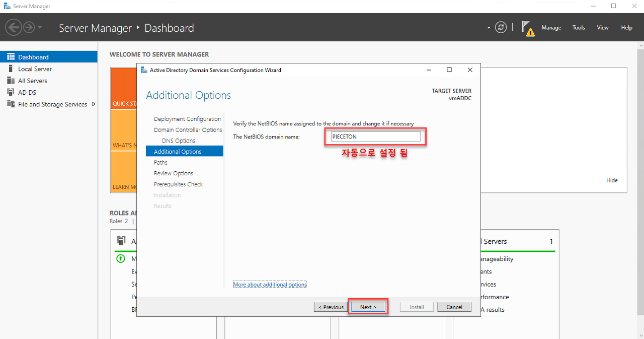
Task: Open the Tools menu
Action: (x=579, y=28)
